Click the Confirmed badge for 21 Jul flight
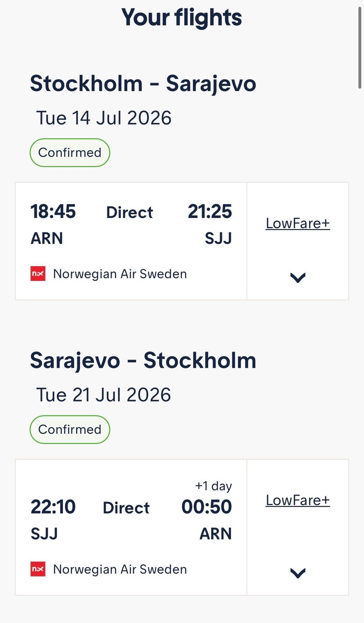Image resolution: width=364 pixels, height=623 pixels. tap(70, 429)
